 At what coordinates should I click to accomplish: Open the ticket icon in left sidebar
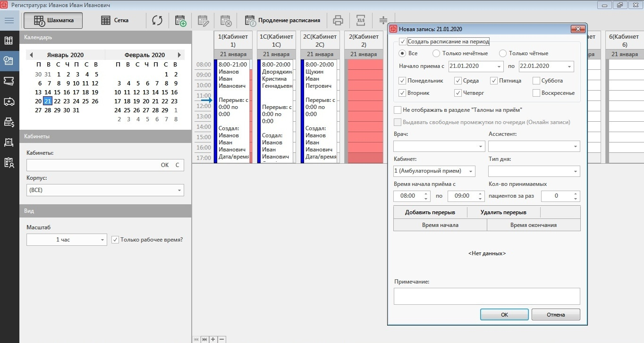(x=8, y=81)
